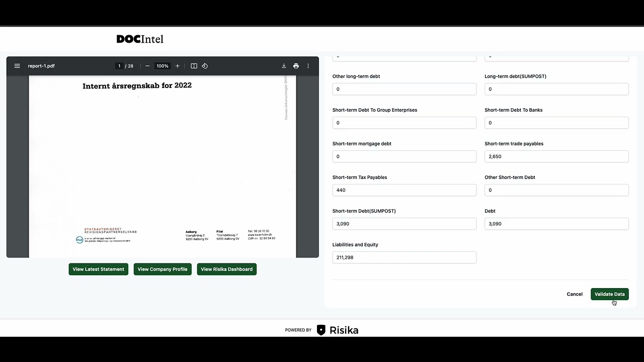Edit Short-term Tax Payables value 440
This screenshot has height=362, width=644.
[x=405, y=190]
